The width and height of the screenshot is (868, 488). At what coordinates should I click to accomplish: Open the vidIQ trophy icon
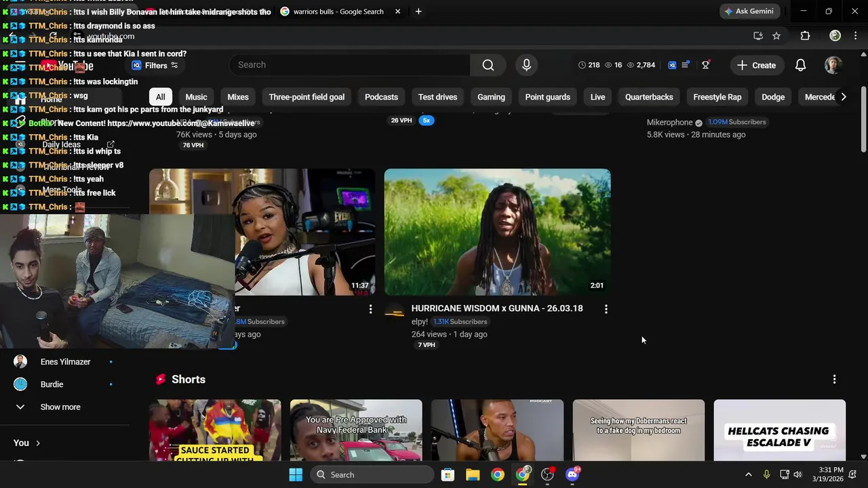click(x=706, y=65)
